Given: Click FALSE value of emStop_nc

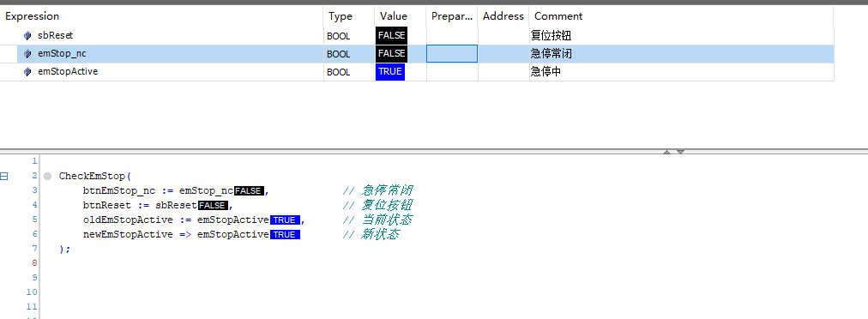Looking at the screenshot, I should point(391,54).
